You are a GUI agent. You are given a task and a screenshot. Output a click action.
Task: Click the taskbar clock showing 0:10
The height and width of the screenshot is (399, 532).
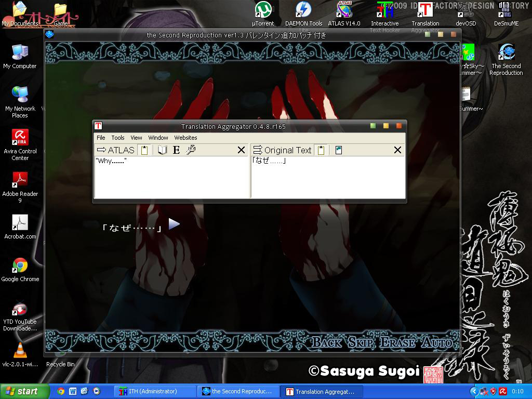coord(517,392)
